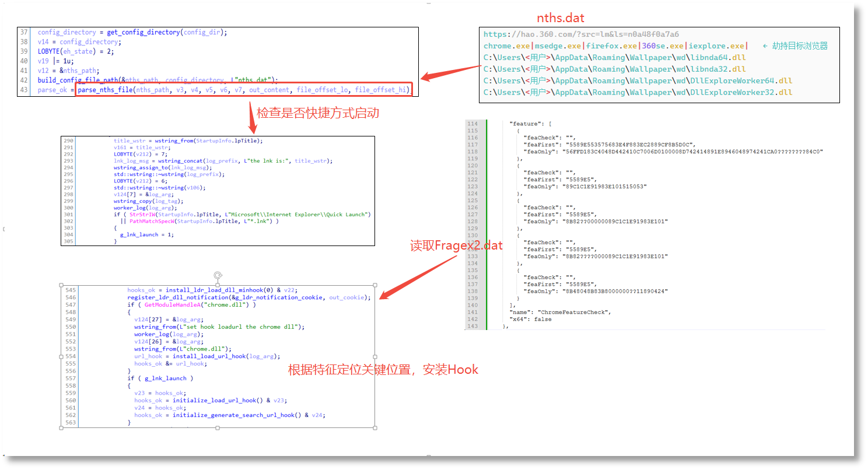Select the libnda64.dll path line
868x470 pixels.
point(615,58)
